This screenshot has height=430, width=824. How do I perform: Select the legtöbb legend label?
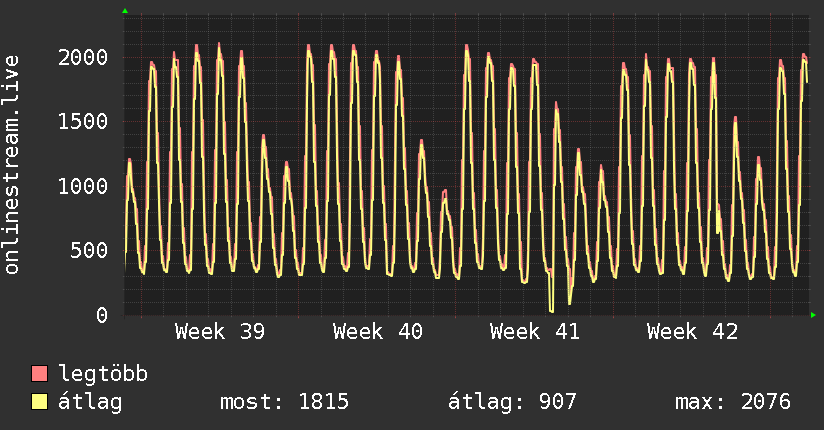(103, 374)
